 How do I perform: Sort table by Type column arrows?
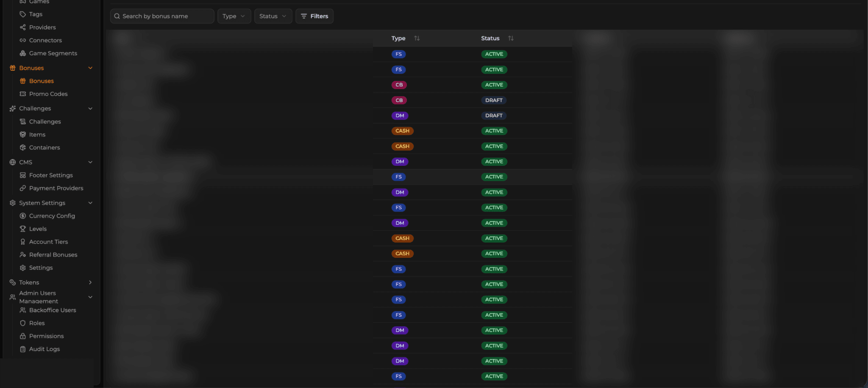tap(417, 38)
